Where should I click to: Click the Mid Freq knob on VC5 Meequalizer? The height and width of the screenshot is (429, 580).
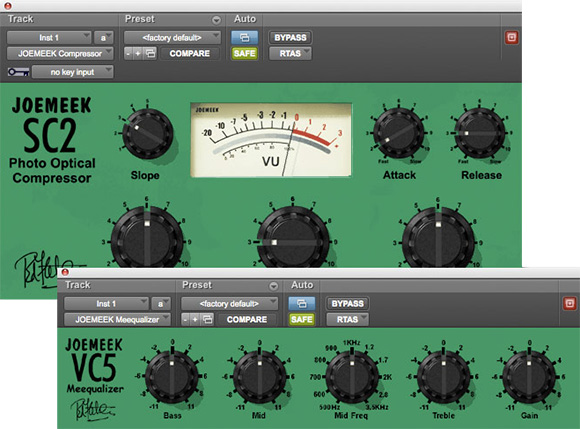click(x=352, y=377)
